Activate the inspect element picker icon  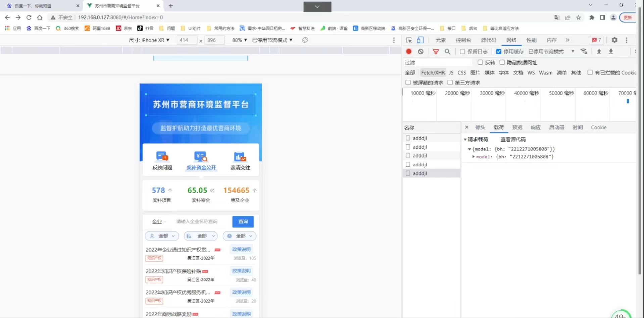point(409,40)
